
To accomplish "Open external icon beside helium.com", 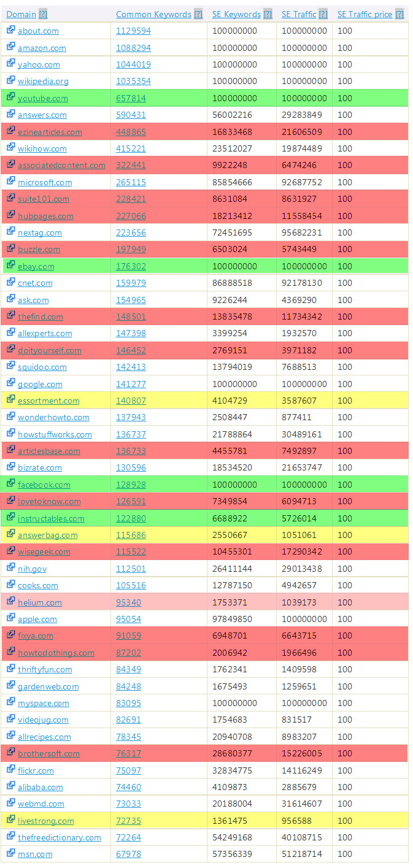I will [x=11, y=602].
